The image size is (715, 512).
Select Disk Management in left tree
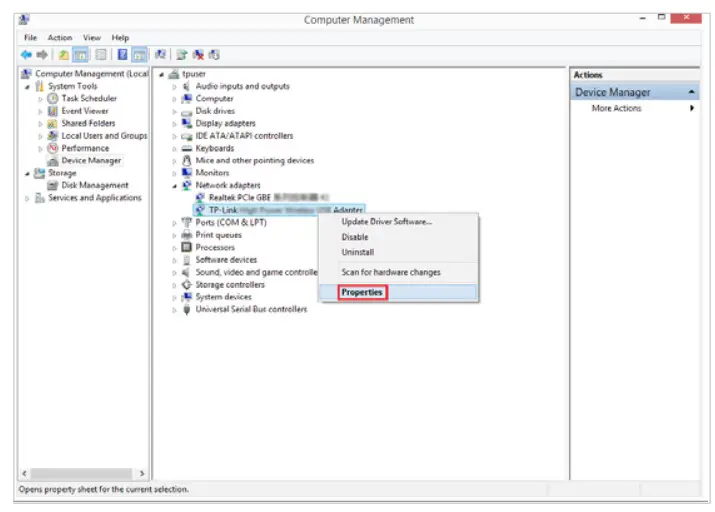pos(95,186)
